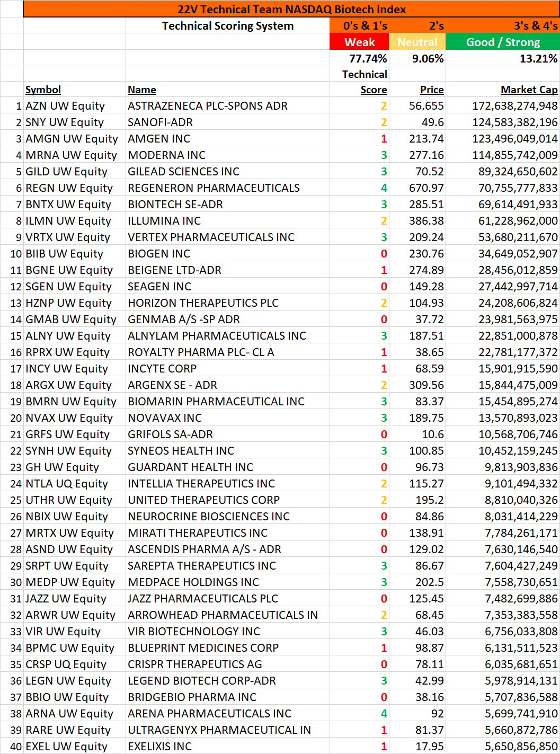560x754 pixels.
Task: Select the 'Price' column header
Action: (x=417, y=90)
